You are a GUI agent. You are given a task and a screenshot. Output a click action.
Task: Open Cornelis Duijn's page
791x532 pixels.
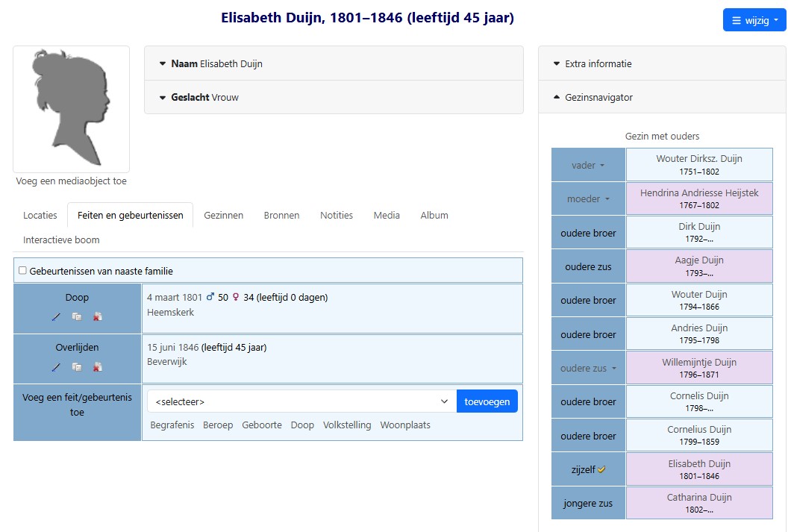pos(699,396)
